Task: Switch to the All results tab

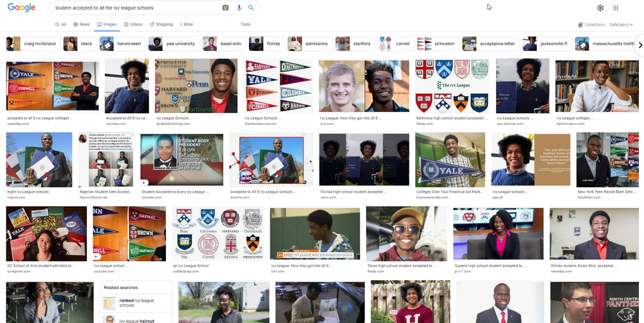Action: [60, 25]
